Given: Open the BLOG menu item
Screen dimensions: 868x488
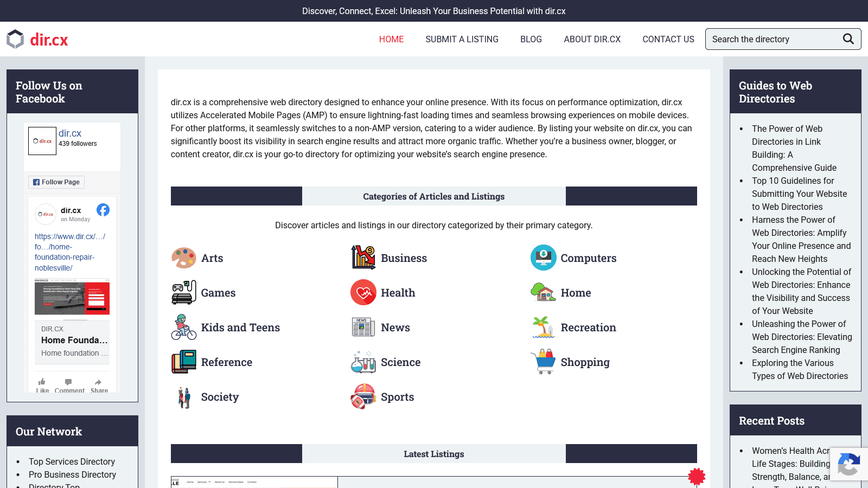Looking at the screenshot, I should point(531,39).
